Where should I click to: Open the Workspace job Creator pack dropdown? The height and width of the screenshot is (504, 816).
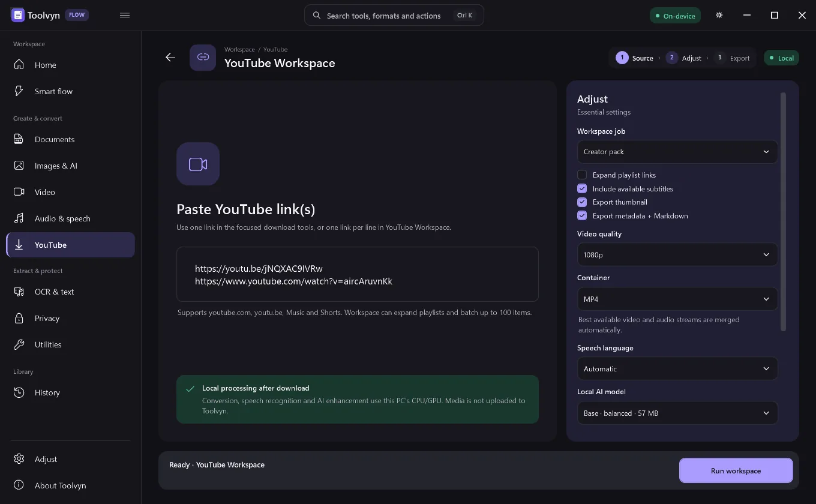point(677,152)
